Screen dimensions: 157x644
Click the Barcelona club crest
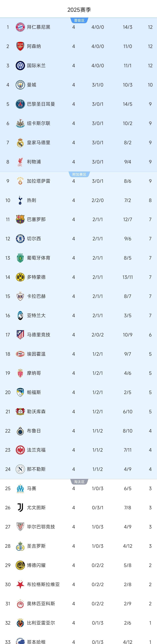coord(20,219)
